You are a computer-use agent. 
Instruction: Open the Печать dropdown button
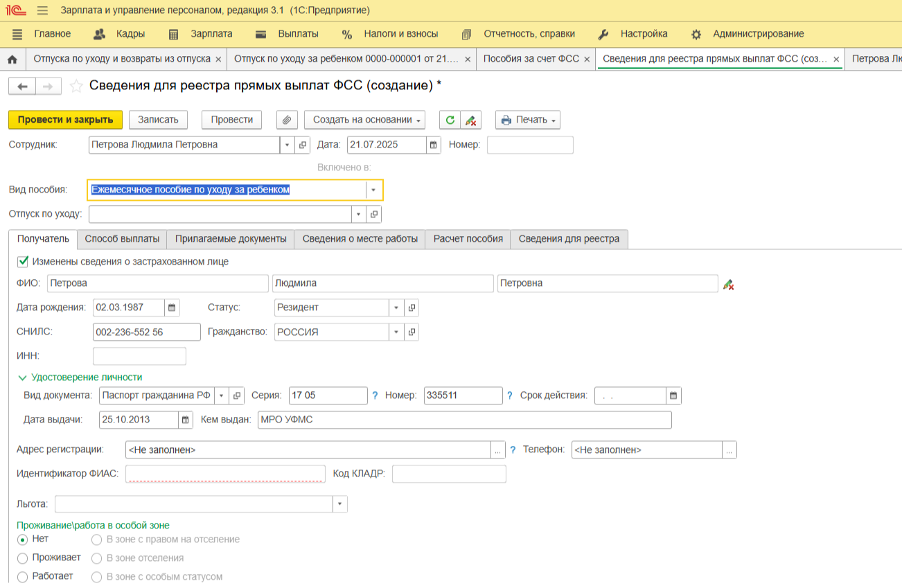[528, 120]
